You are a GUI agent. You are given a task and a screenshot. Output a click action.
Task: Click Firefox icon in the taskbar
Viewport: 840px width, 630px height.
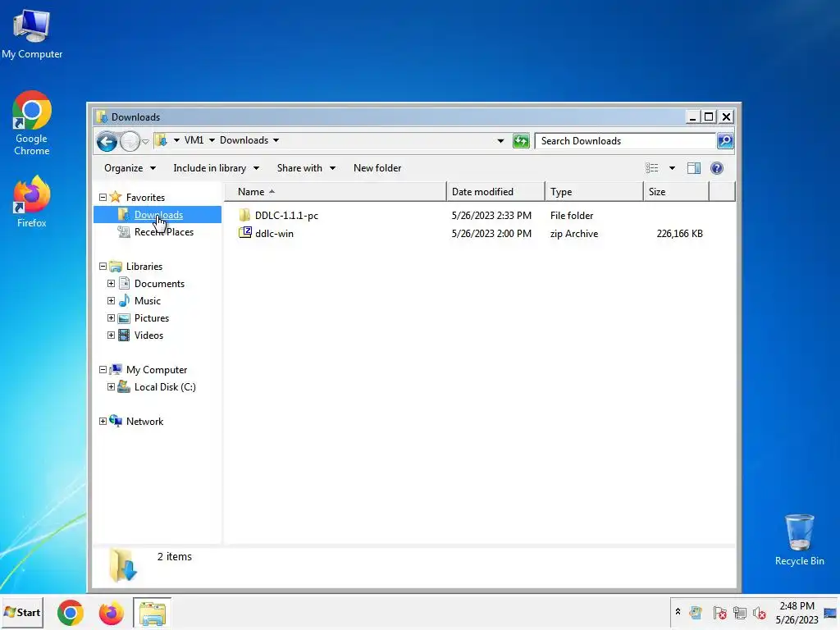(x=111, y=613)
